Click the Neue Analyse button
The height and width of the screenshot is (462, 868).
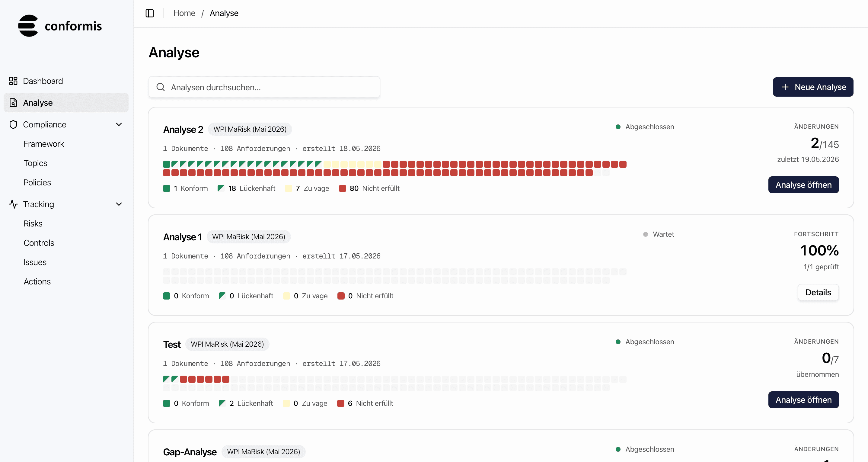click(x=813, y=87)
